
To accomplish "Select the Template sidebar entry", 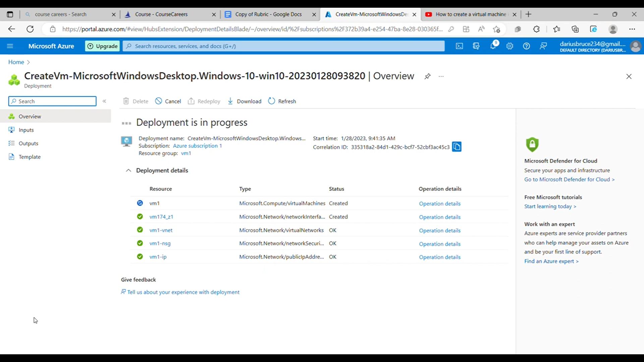I will click(x=29, y=157).
